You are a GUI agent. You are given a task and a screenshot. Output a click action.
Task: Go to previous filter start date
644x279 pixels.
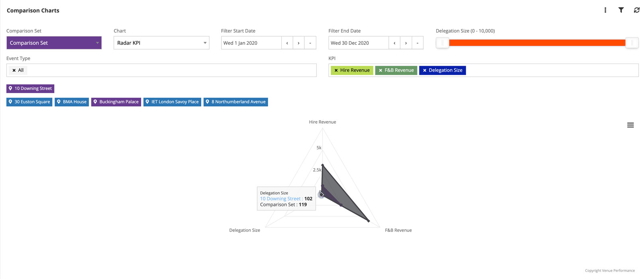point(287,43)
